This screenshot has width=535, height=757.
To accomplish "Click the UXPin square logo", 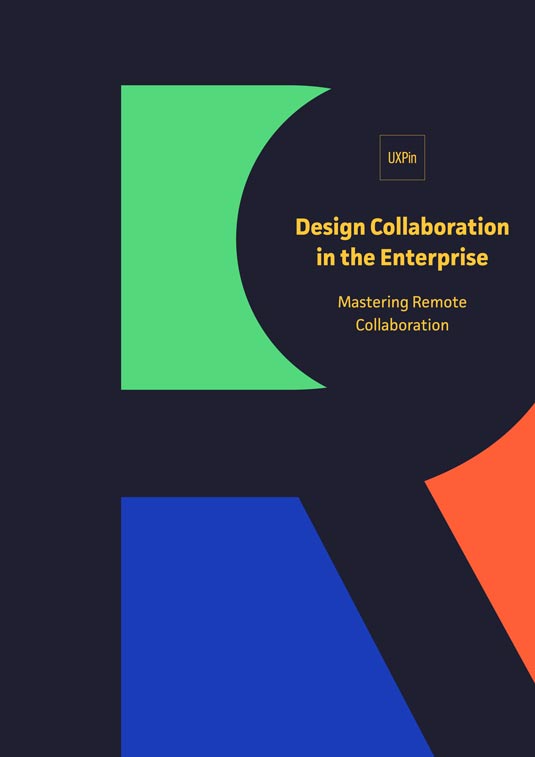I will click(402, 157).
